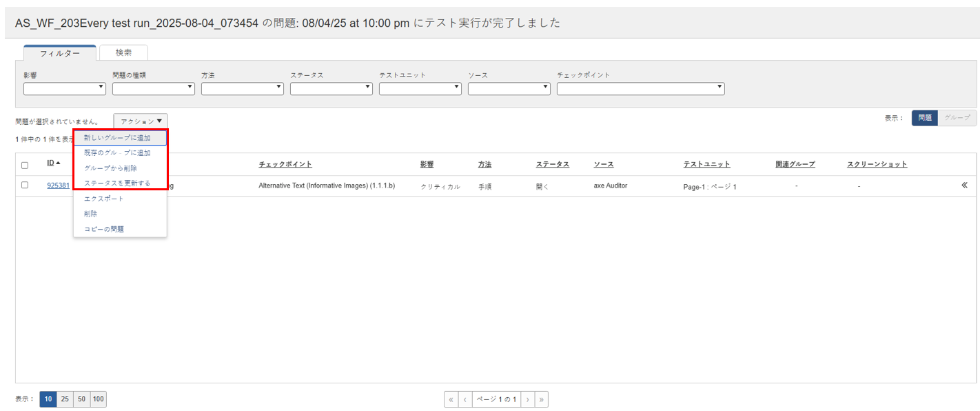
Task: Open issue ID 925381 link
Action: pos(58,186)
